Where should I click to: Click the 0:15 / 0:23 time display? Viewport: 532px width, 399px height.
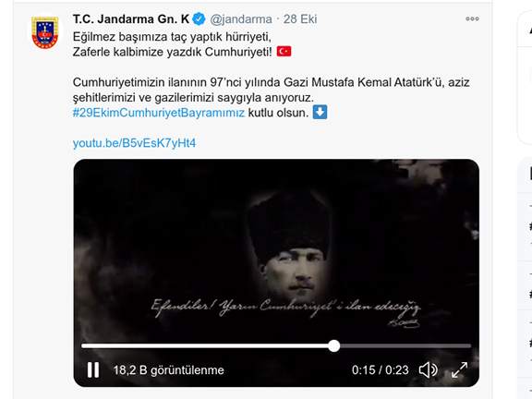pyautogui.click(x=380, y=369)
